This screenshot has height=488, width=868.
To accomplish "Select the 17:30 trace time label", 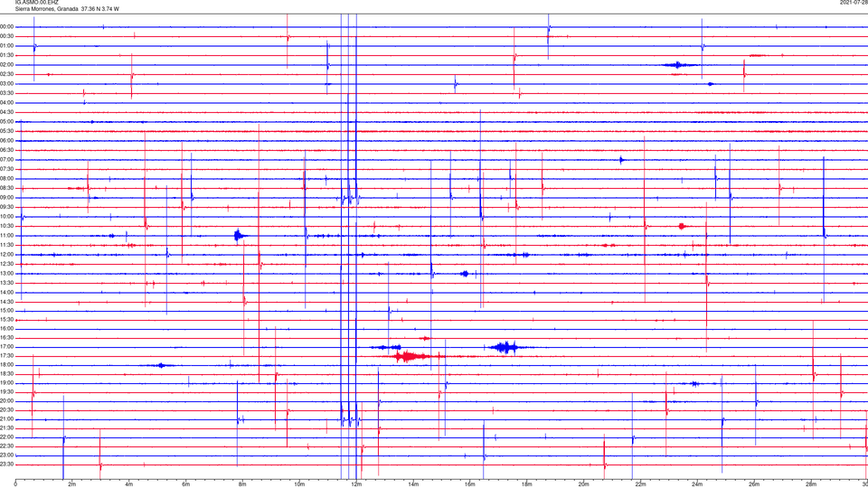I will 7,356.
